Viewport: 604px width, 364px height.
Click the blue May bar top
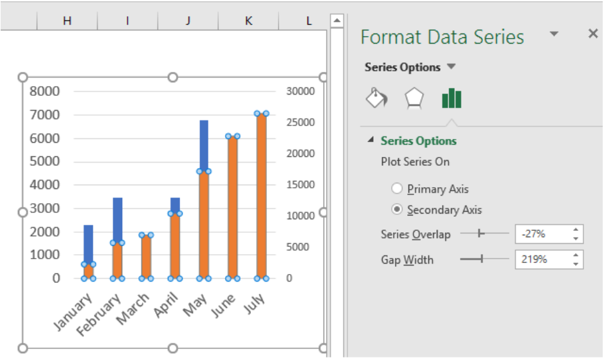click(204, 145)
